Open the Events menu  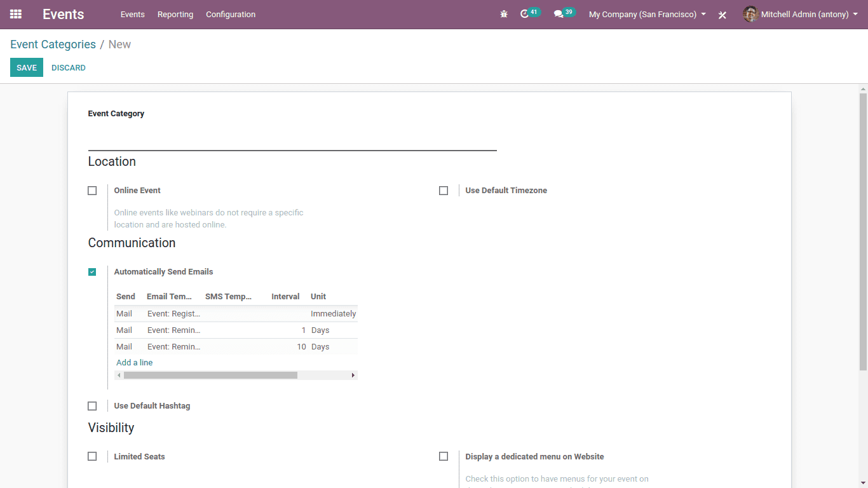coord(133,14)
